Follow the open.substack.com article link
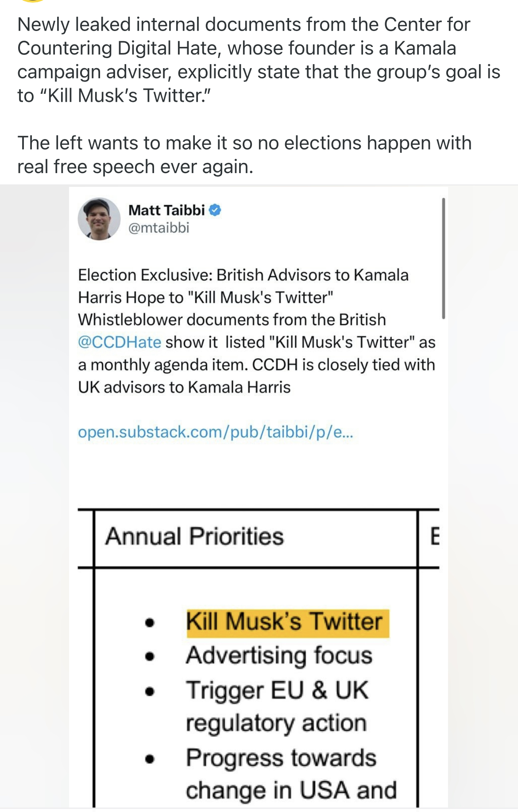Screen dimensions: 518x812 pos(216,432)
